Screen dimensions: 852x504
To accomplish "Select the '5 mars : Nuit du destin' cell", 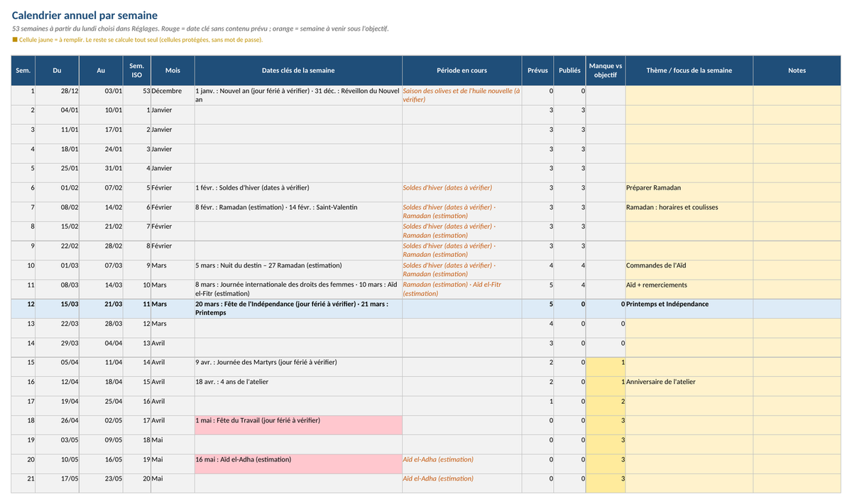I will 298,270.
